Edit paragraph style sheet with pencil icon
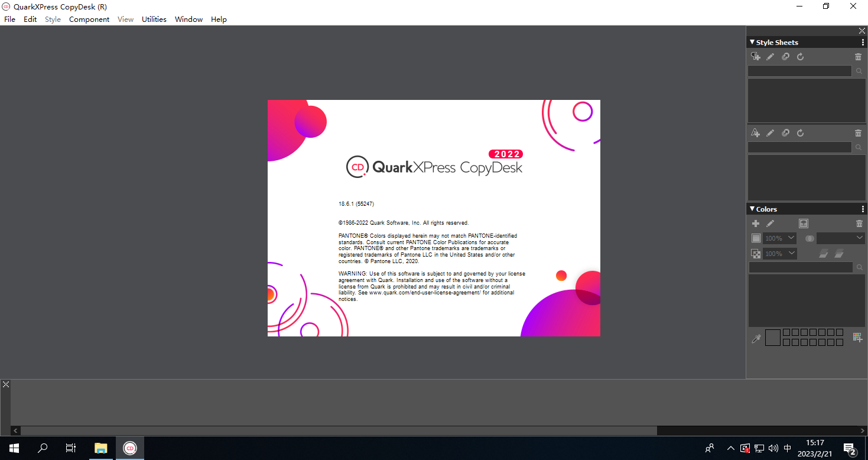Screen dimensions: 868x460 tap(770, 57)
